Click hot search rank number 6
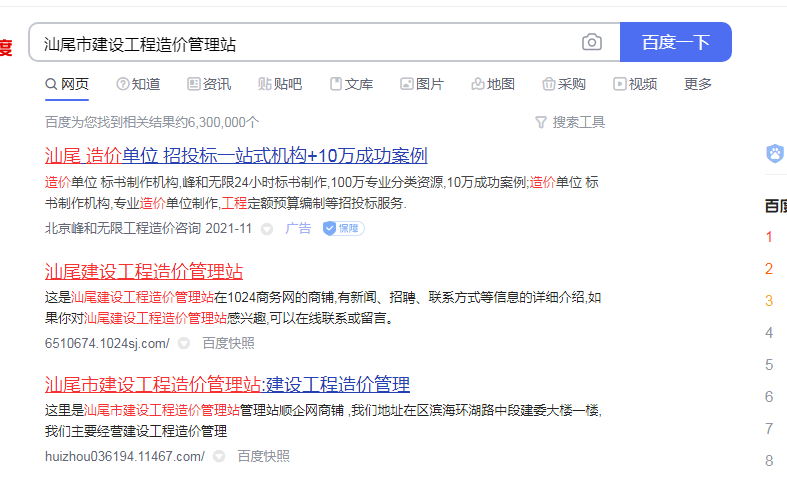The height and width of the screenshot is (477, 787). coord(769,397)
